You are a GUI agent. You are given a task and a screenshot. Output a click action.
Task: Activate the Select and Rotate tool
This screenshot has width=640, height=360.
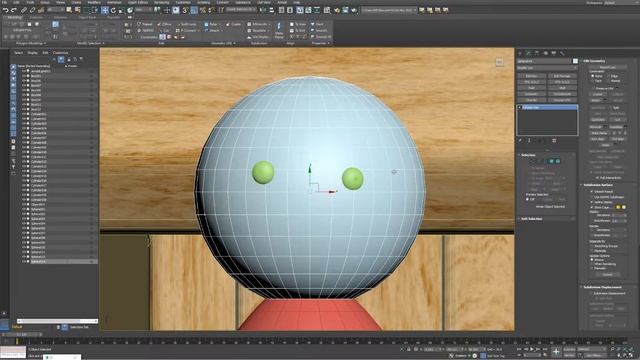coord(113,10)
